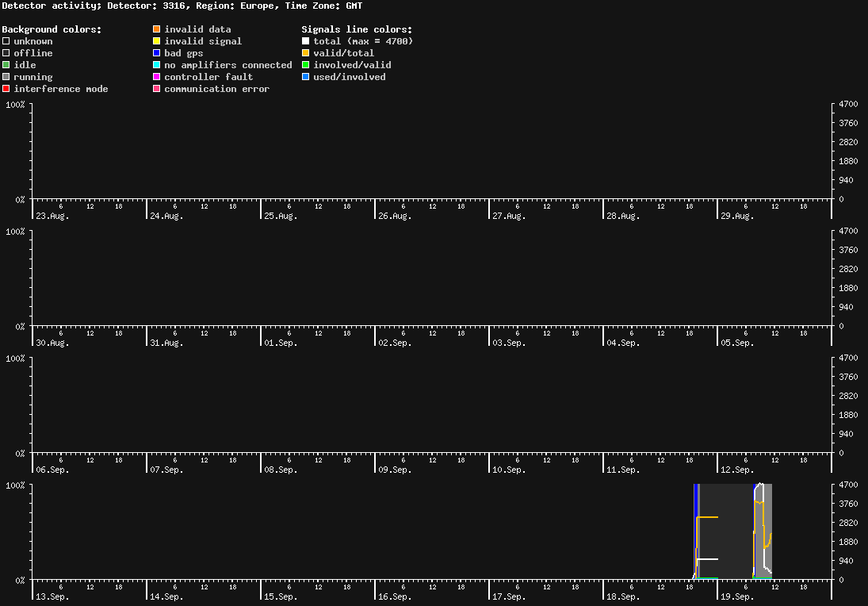Click the green involved/valid line swatch
This screenshot has width=868, height=606.
305,65
